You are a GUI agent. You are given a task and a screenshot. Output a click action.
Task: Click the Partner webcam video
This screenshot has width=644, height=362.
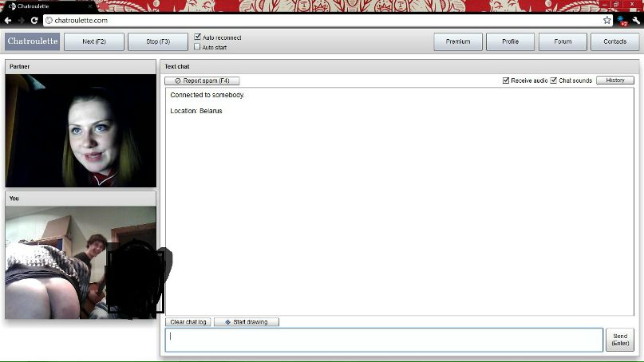(81, 131)
